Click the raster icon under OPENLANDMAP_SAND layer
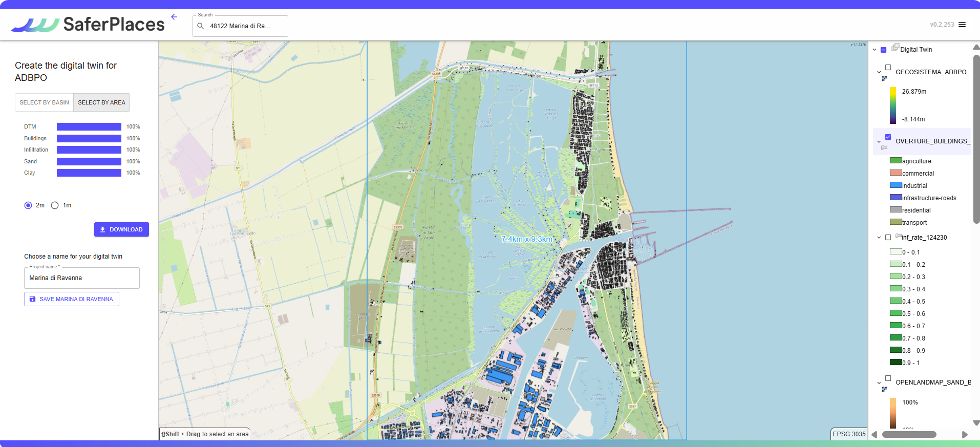The image size is (980, 447). (x=884, y=389)
